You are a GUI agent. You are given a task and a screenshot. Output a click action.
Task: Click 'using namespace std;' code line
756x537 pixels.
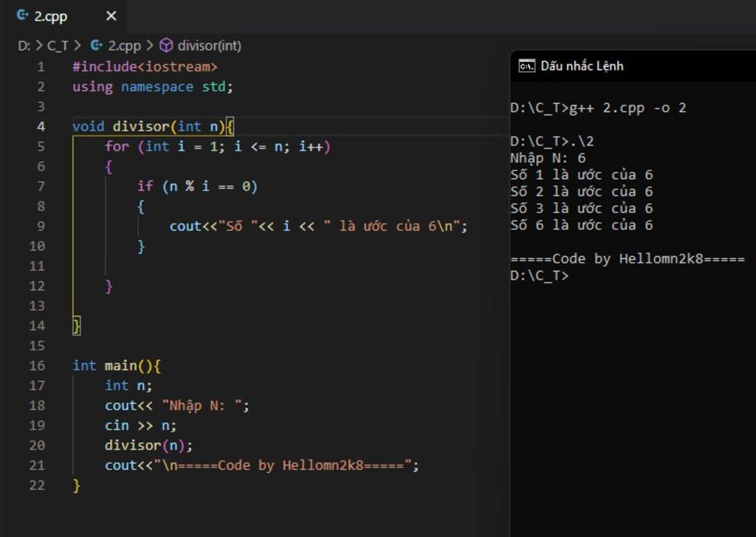[153, 87]
